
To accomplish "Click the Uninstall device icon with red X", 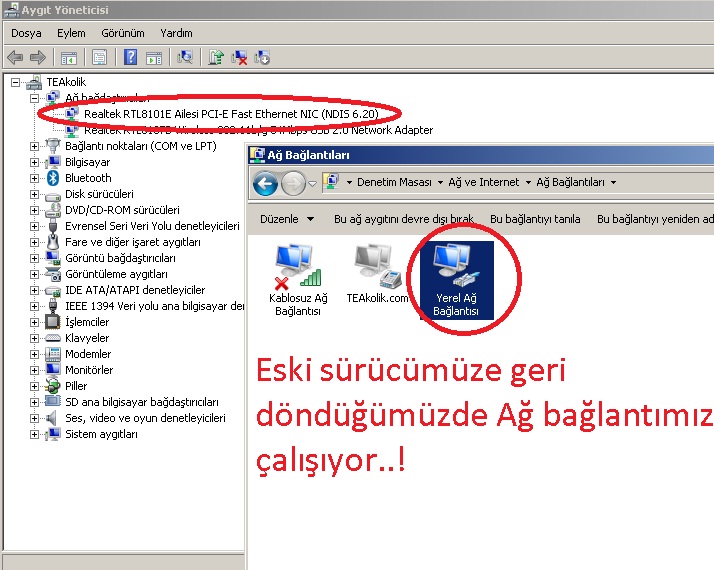I will coord(239,57).
